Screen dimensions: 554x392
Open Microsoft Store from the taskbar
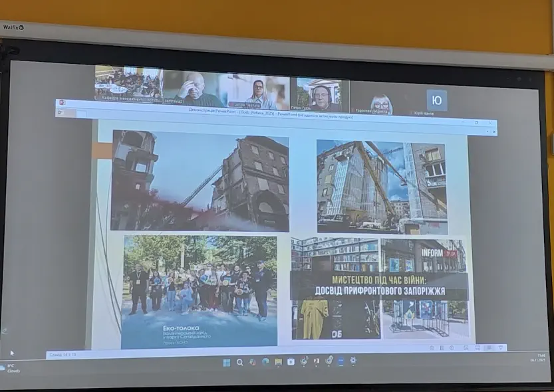tap(291, 362)
